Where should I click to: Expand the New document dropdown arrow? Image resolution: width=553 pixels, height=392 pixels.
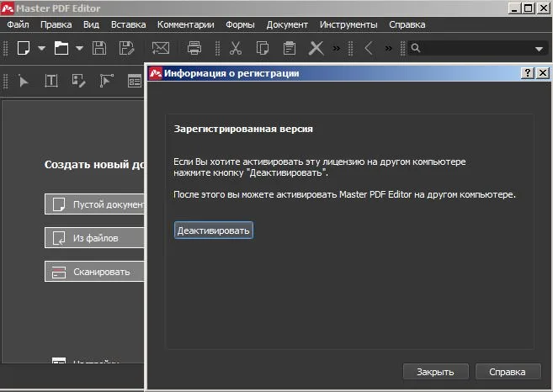tap(41, 48)
